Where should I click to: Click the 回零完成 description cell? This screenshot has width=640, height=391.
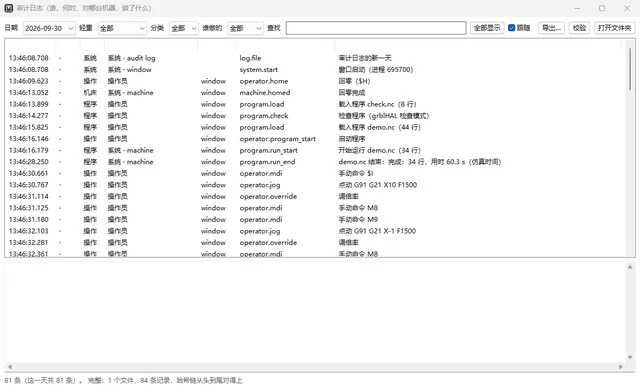click(x=352, y=93)
